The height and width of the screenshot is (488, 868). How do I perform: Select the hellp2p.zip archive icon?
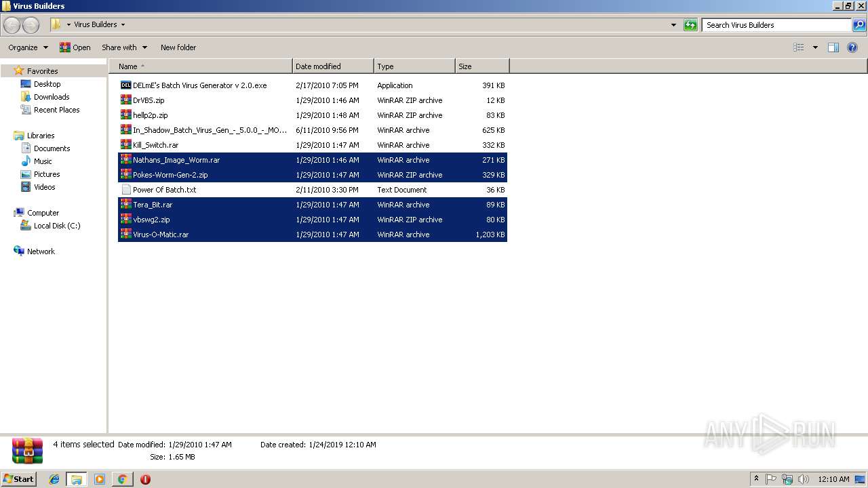point(125,115)
